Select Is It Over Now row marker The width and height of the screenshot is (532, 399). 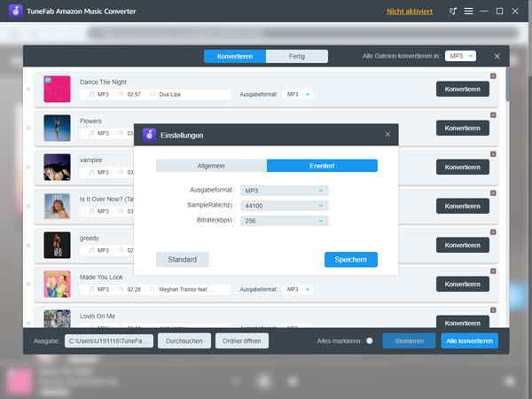[x=28, y=207]
